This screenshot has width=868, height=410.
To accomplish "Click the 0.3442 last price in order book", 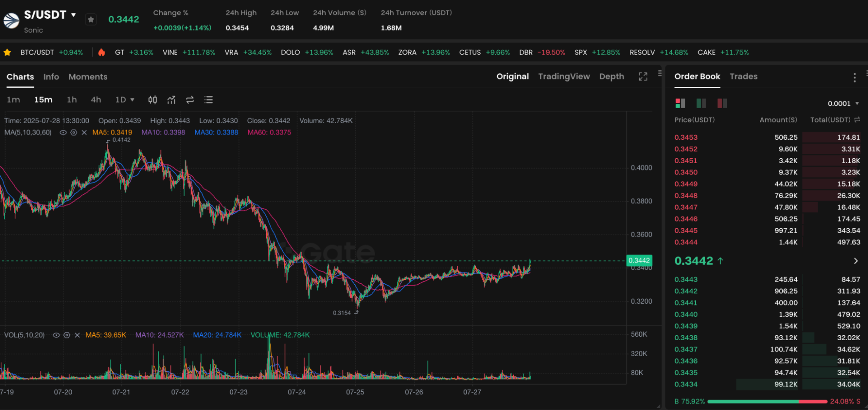I will [x=693, y=261].
